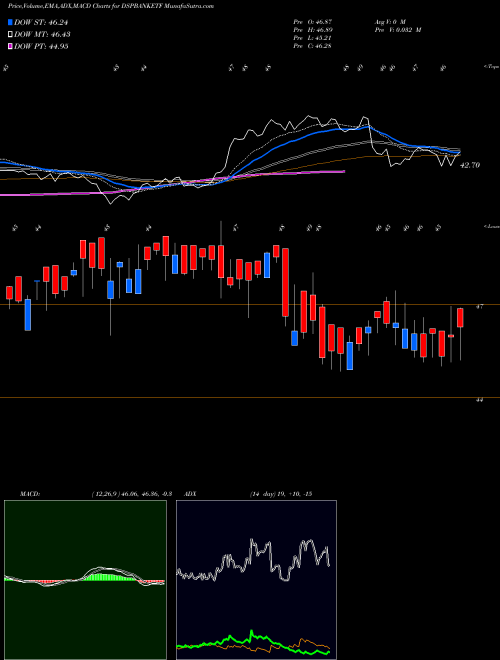This screenshot has height=660, width=500.
Task: Click the MACD (12,26,9) parameter values
Action: [131, 494]
